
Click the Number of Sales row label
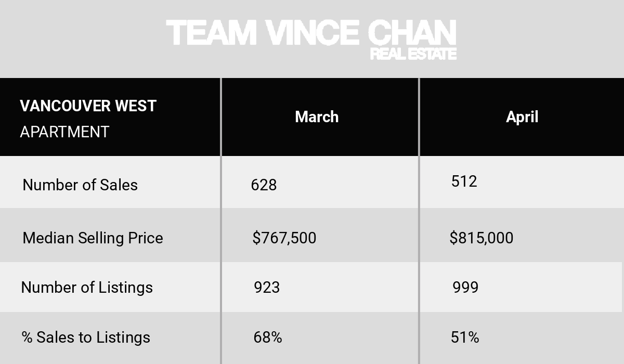80,185
